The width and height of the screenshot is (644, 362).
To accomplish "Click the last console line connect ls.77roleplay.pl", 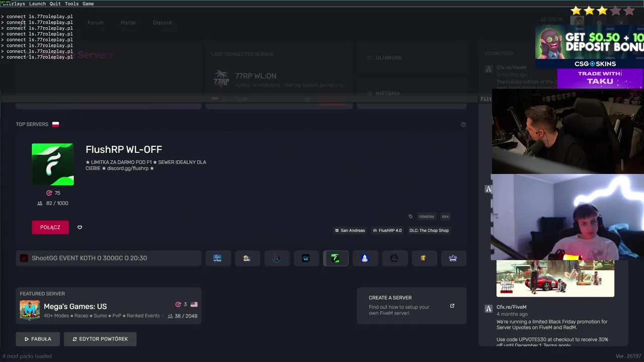I will pyautogui.click(x=37, y=57).
